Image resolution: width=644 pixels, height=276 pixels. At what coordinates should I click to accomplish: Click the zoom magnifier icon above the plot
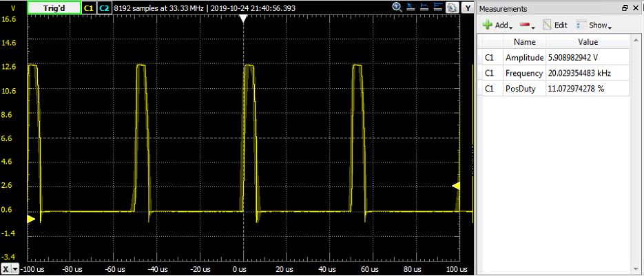397,8
